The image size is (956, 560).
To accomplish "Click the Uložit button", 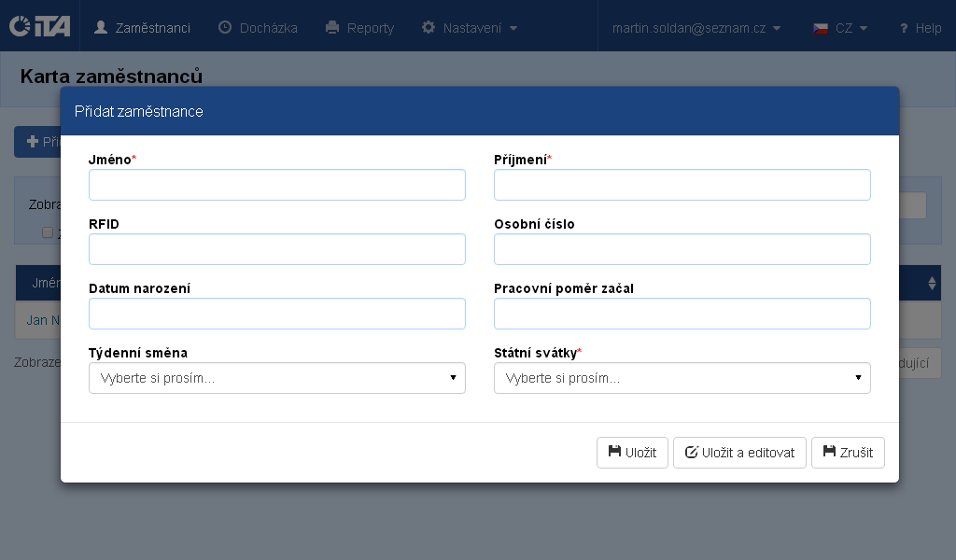I will click(x=632, y=453).
